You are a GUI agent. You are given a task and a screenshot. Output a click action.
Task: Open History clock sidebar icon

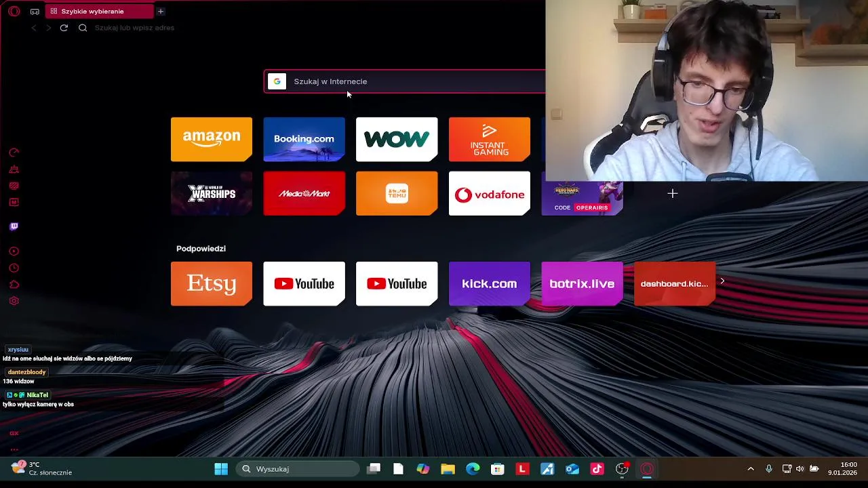pos(14,268)
